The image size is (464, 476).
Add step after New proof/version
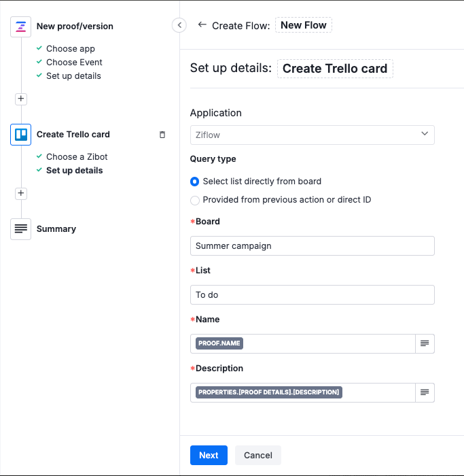[x=21, y=99]
